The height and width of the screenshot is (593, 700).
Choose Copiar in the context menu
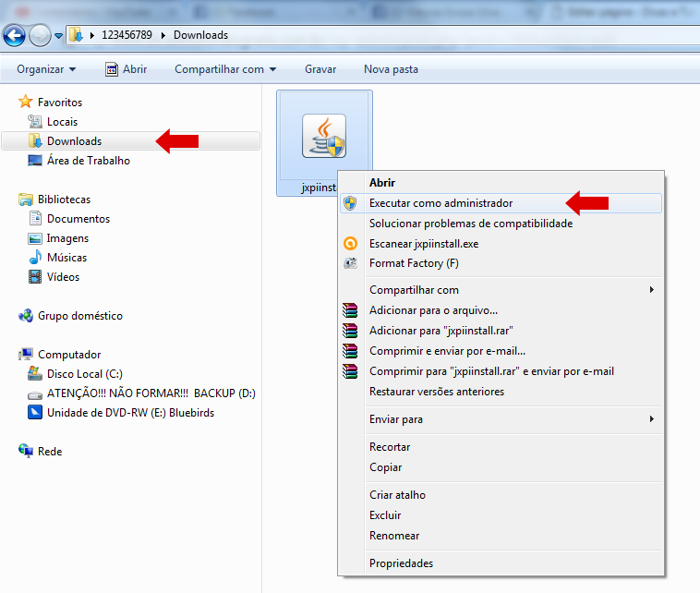tap(385, 467)
